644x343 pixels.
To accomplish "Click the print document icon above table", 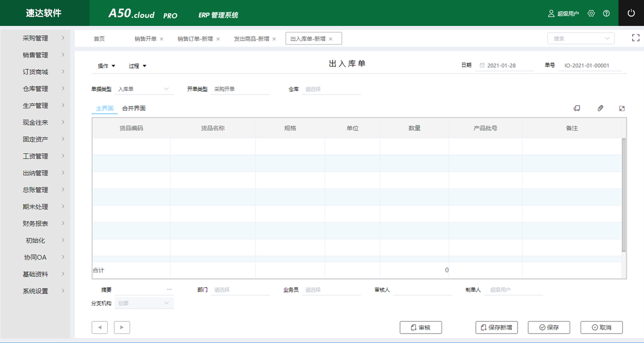I will tap(577, 108).
